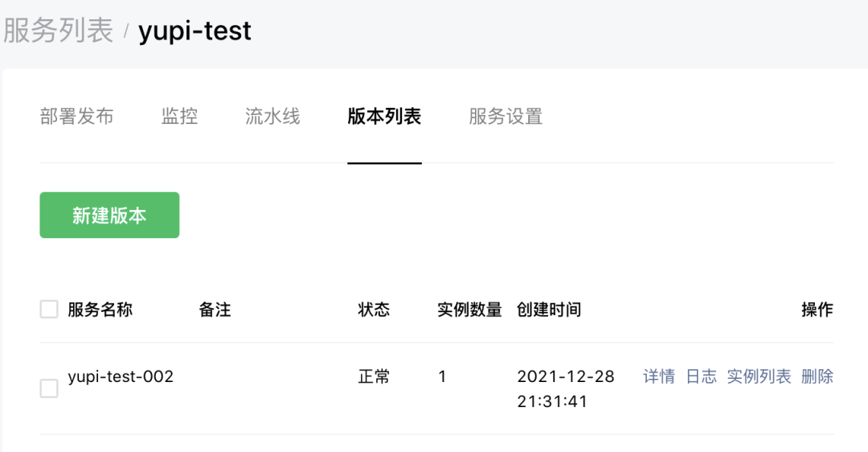Click the 备注 column header
This screenshot has width=868, height=452.
215,310
